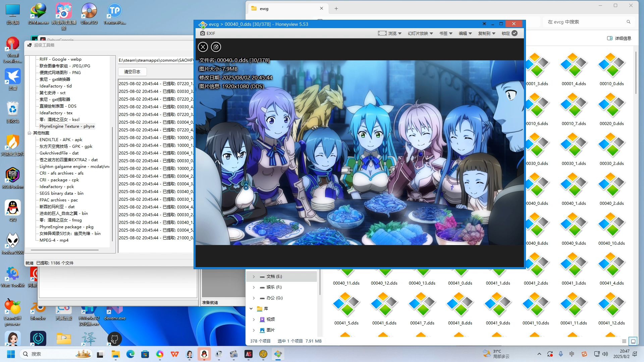644x362 pixels.
Task: Open Microsoft Edge from the taskbar
Action: pos(130,354)
